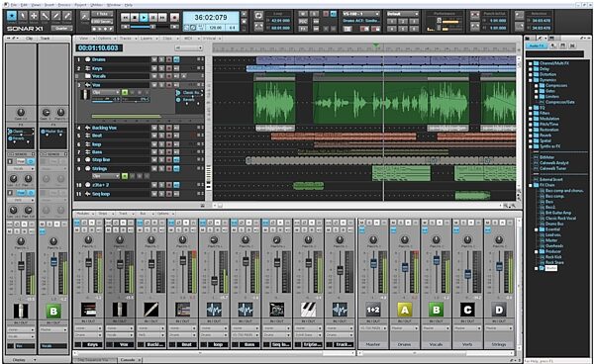Open the Insert menu
The width and height of the screenshot is (594, 364).
[x=49, y=5]
